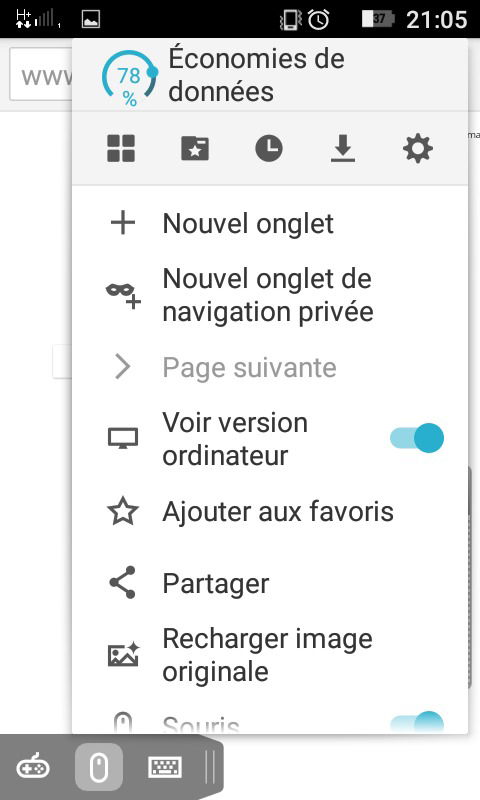Click the www address bar field

[41, 74]
